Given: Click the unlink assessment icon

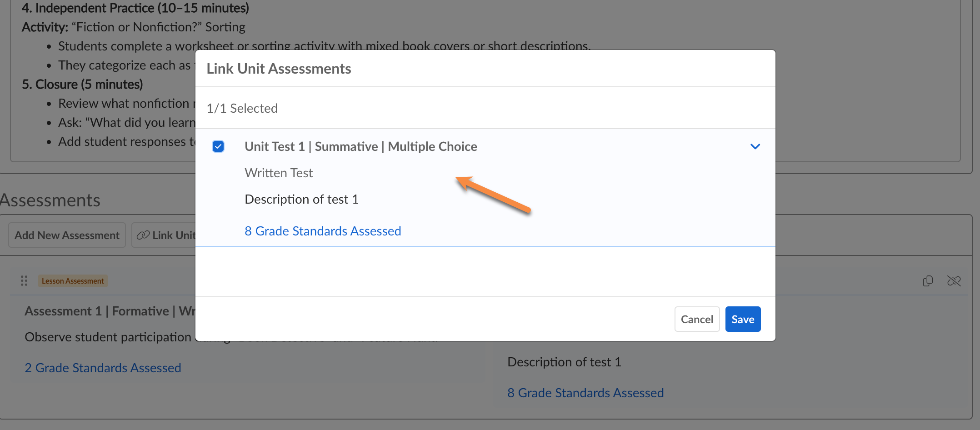Looking at the screenshot, I should click(954, 281).
